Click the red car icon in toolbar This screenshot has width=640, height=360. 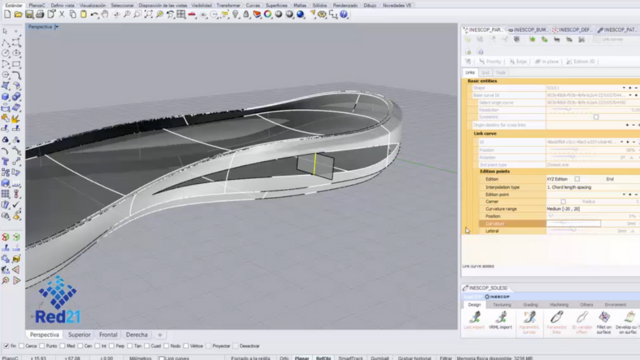(192, 14)
